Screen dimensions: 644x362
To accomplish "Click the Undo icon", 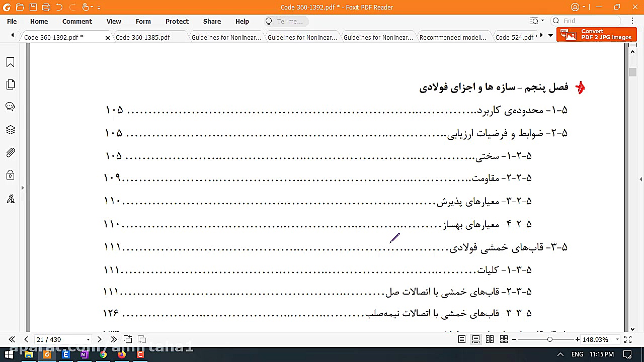I will 59,7.
